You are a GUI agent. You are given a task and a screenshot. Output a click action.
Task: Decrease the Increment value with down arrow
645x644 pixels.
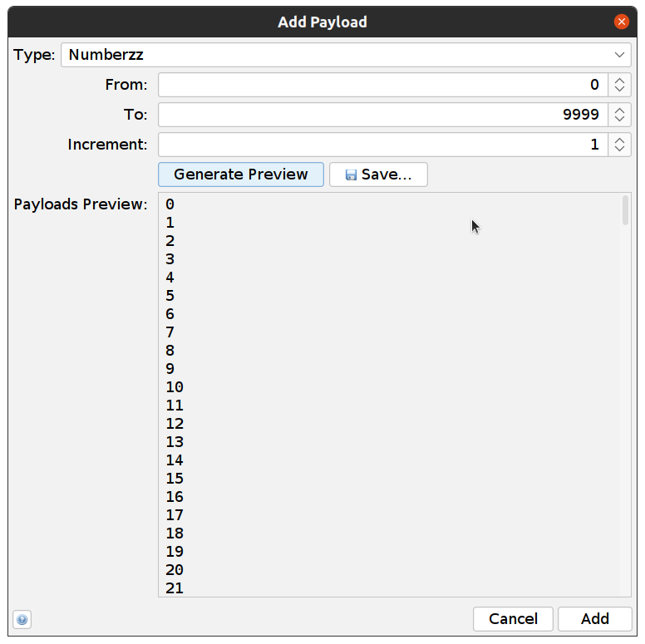pos(619,149)
